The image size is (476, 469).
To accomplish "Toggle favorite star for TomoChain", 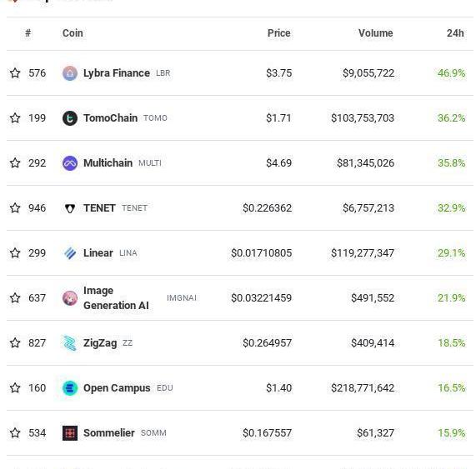I will (15, 117).
